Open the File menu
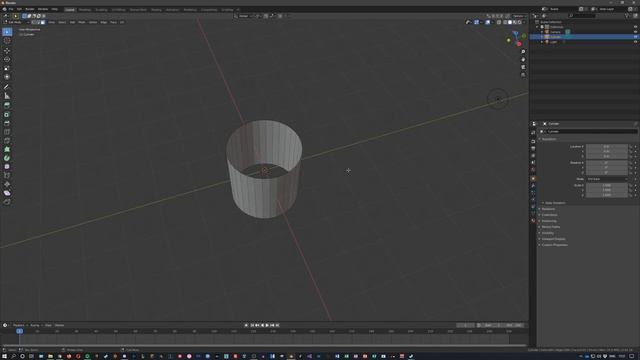Image resolution: width=640 pixels, height=360 pixels. (11, 9)
